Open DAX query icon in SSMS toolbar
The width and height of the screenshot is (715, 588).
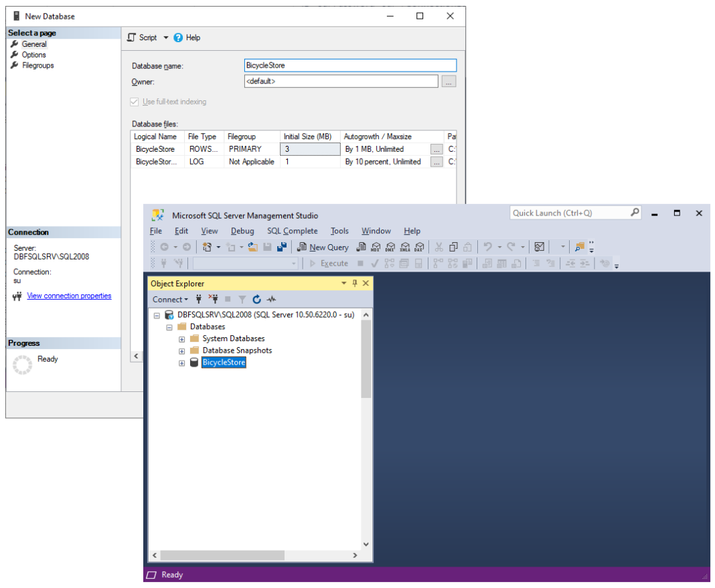click(419, 247)
